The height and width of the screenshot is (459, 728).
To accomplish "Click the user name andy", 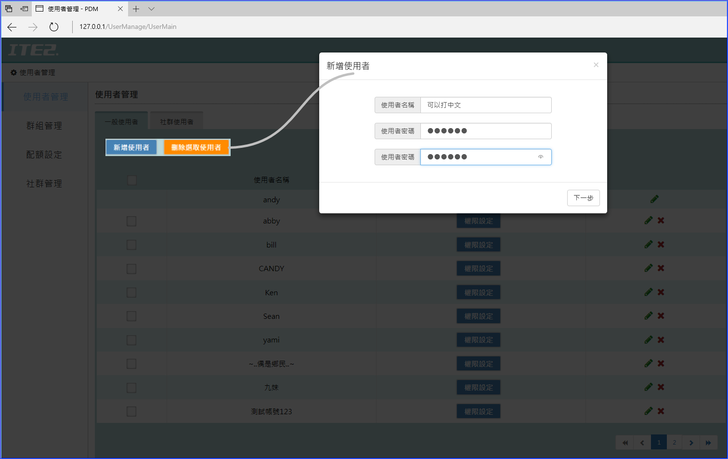I will pos(271,200).
